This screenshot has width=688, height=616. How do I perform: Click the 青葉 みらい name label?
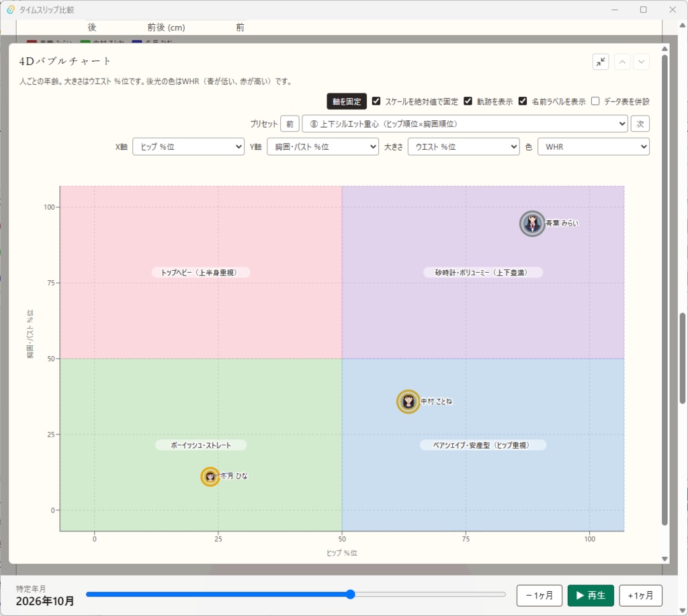[562, 223]
